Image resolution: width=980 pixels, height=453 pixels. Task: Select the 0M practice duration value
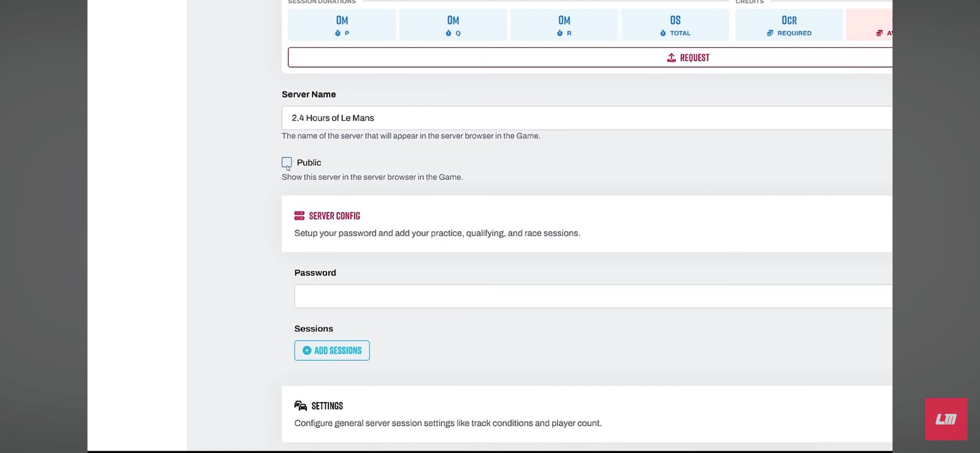point(342,20)
